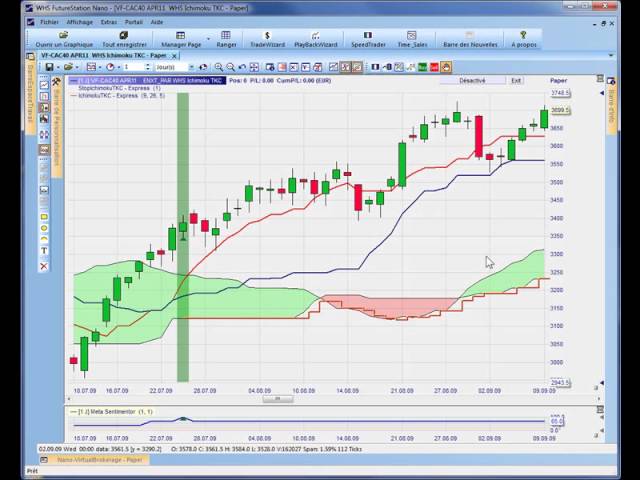Click the green Buy icon in chart toolbar
Viewport: 640px width, 480px height.
[x=422, y=67]
